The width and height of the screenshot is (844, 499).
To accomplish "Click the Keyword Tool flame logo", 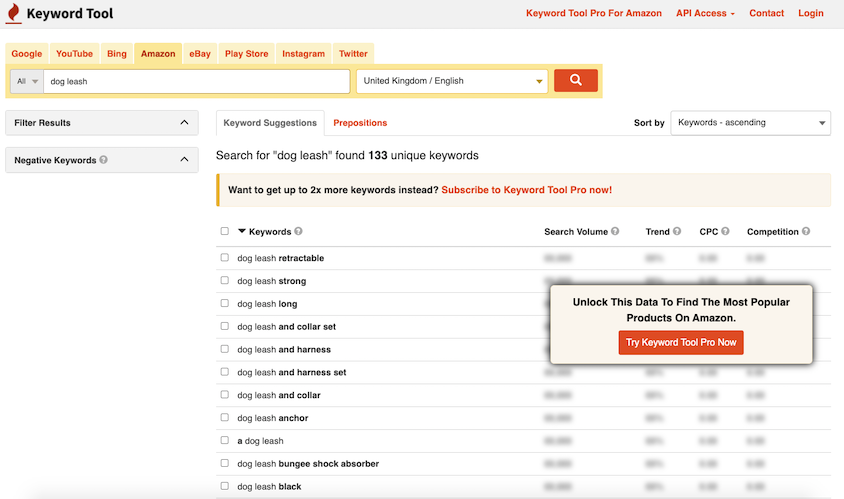I will click(x=14, y=14).
